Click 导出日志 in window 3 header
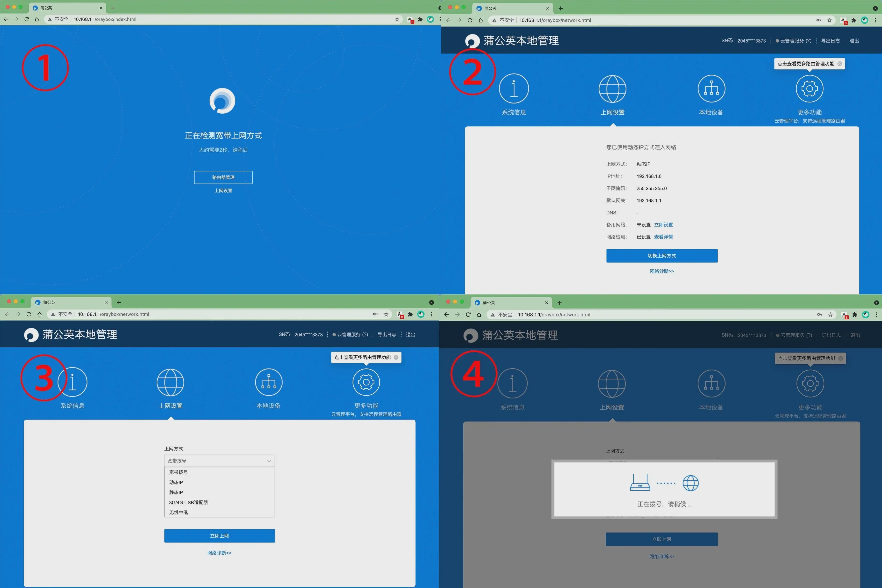Screen dimensions: 882x588 pos(387,335)
